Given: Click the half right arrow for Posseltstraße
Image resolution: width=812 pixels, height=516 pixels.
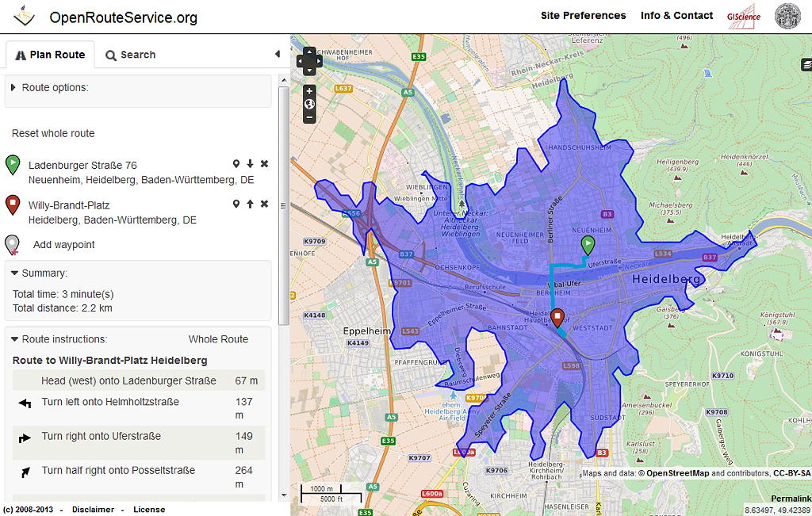Looking at the screenshot, I should (25, 472).
